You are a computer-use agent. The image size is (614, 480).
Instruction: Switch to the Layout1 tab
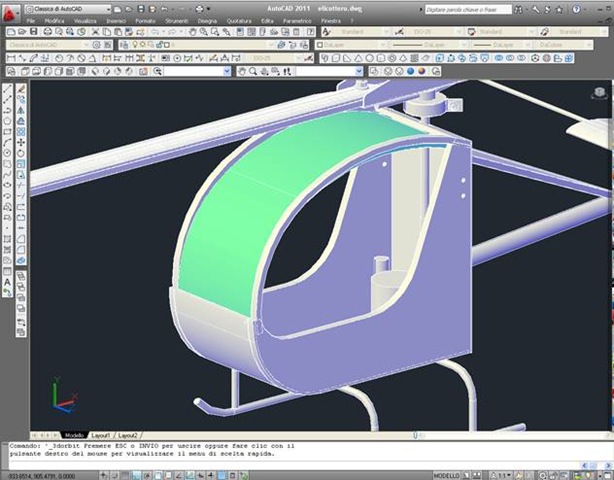102,436
